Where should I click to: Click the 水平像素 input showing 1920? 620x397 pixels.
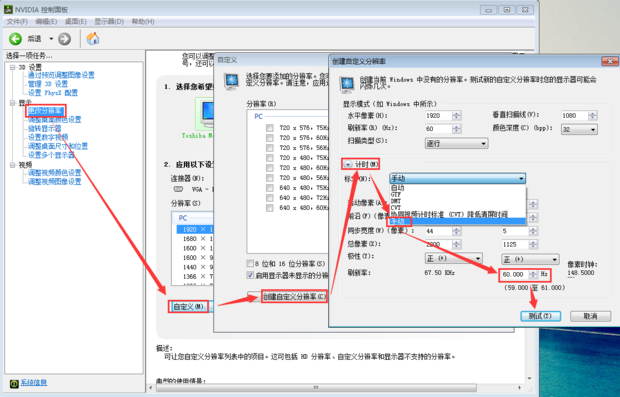pyautogui.click(x=438, y=115)
